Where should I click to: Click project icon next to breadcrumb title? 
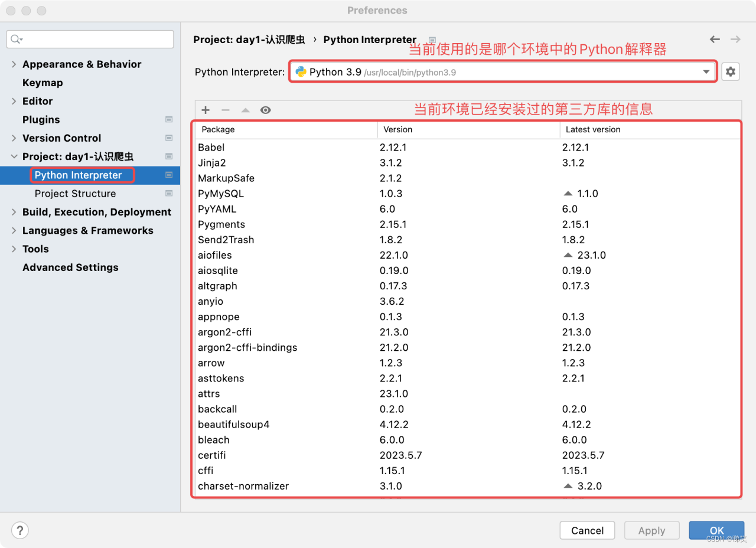[432, 40]
